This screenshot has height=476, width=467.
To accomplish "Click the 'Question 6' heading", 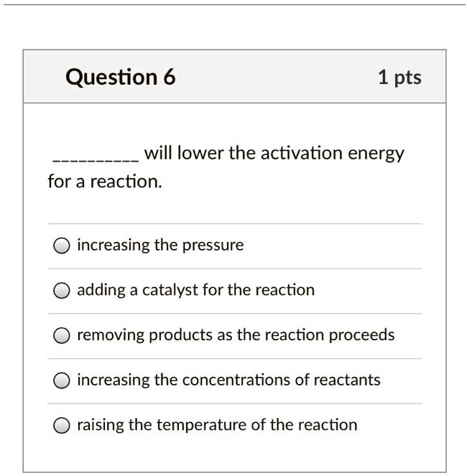I will (x=120, y=77).
